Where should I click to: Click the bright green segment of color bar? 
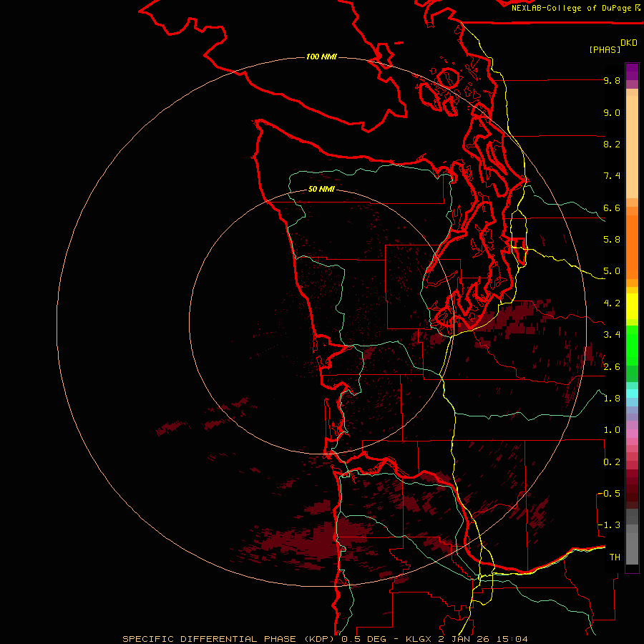(x=632, y=346)
